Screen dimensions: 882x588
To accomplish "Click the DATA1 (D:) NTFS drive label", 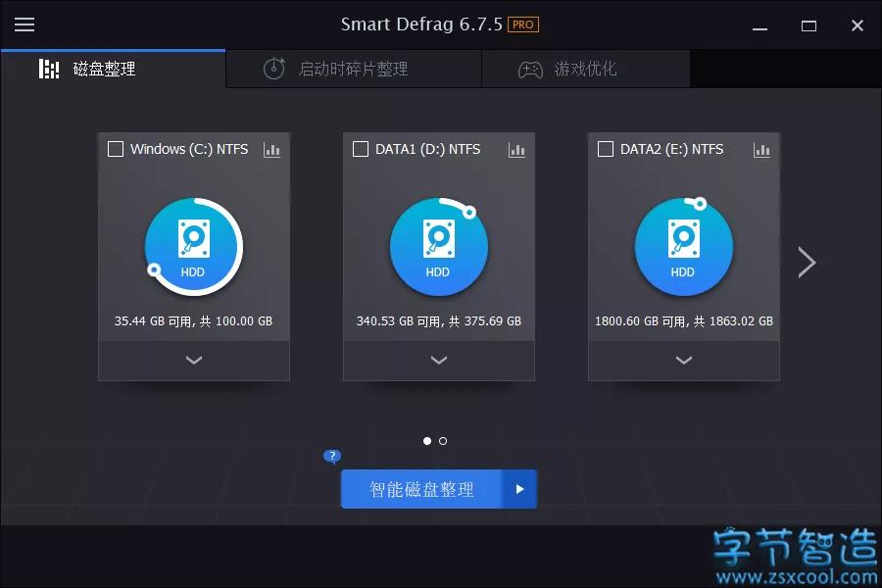I will (427, 149).
